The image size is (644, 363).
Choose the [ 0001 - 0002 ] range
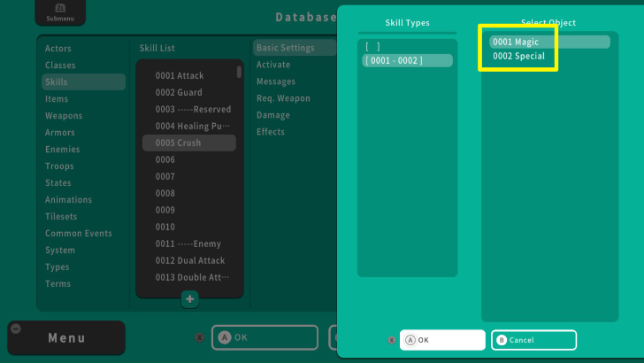pos(407,60)
